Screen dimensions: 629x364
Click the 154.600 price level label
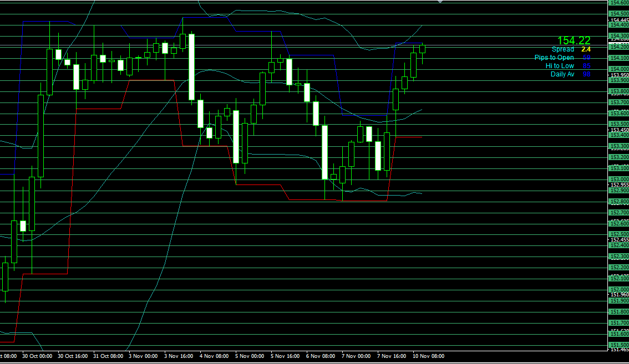(x=618, y=3)
